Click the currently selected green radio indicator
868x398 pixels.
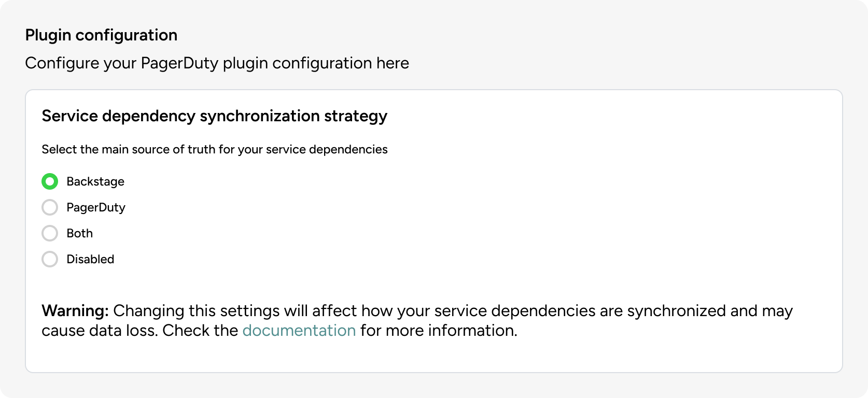pyautogui.click(x=50, y=181)
